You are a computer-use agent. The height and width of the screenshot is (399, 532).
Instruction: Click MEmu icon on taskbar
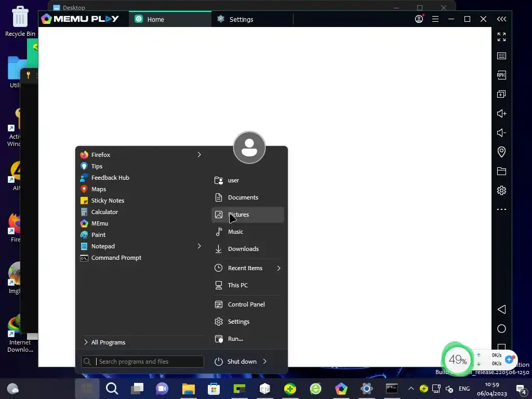[x=341, y=389]
